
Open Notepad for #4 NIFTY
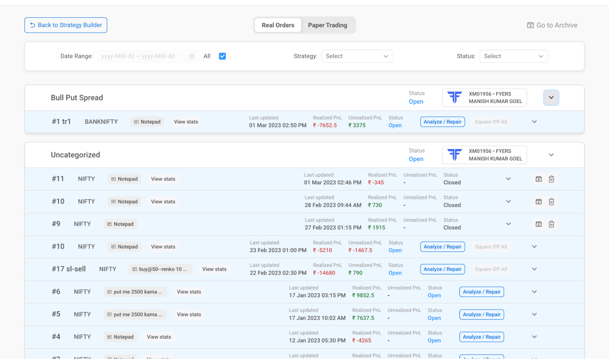pos(120,337)
